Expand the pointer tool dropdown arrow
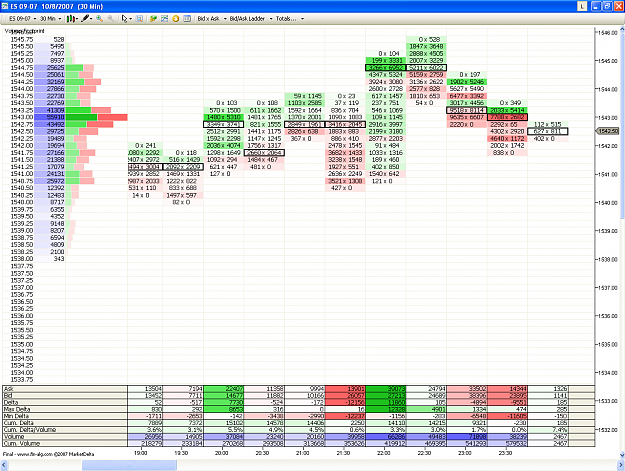 click(130, 19)
